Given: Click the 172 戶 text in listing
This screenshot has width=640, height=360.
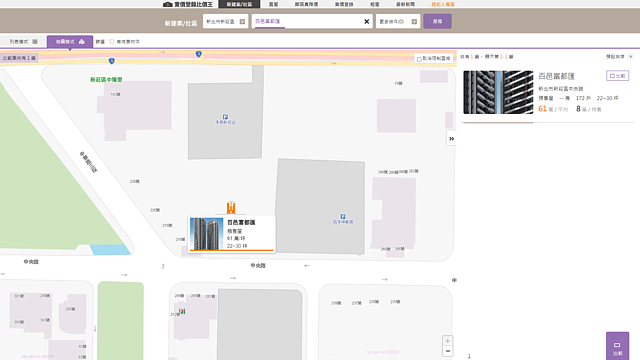Looking at the screenshot, I should pyautogui.click(x=583, y=98).
